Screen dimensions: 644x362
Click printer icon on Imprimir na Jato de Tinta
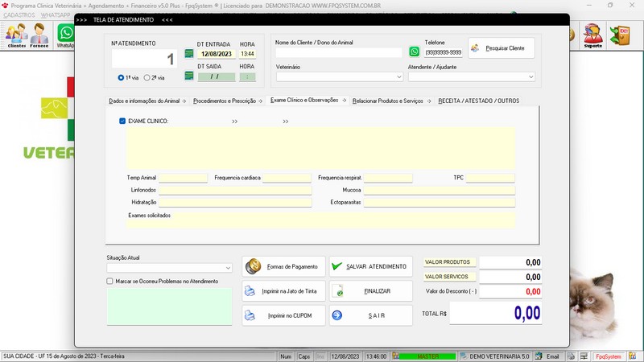pyautogui.click(x=250, y=291)
